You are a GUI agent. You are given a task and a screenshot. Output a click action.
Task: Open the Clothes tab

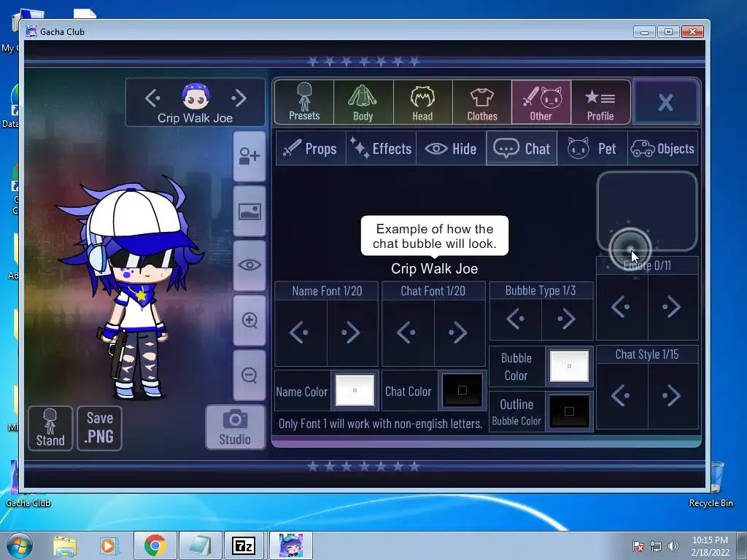[482, 102]
